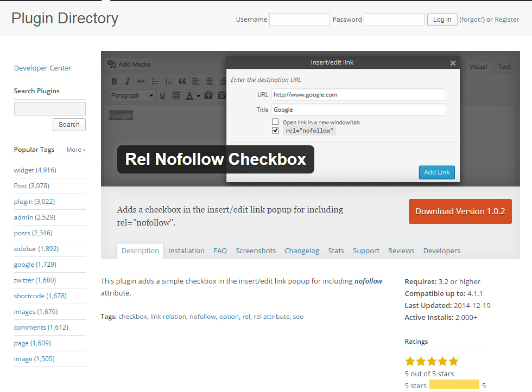Switch to the Visual editor tab
The width and height of the screenshot is (532, 392).
478,67
